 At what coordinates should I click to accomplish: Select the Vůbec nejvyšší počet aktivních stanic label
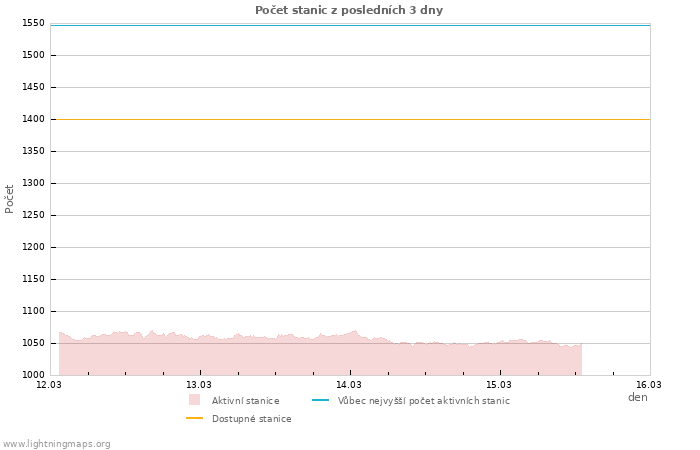423,401
